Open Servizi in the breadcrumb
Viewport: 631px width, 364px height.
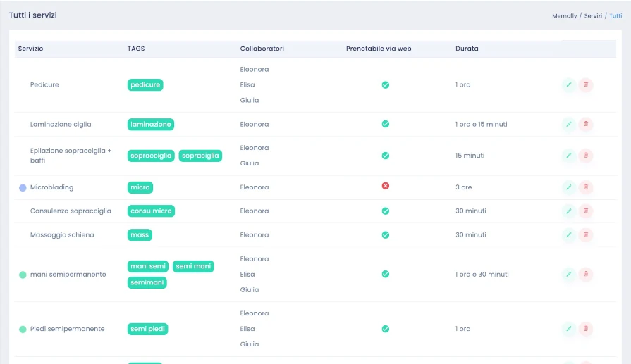pos(593,15)
